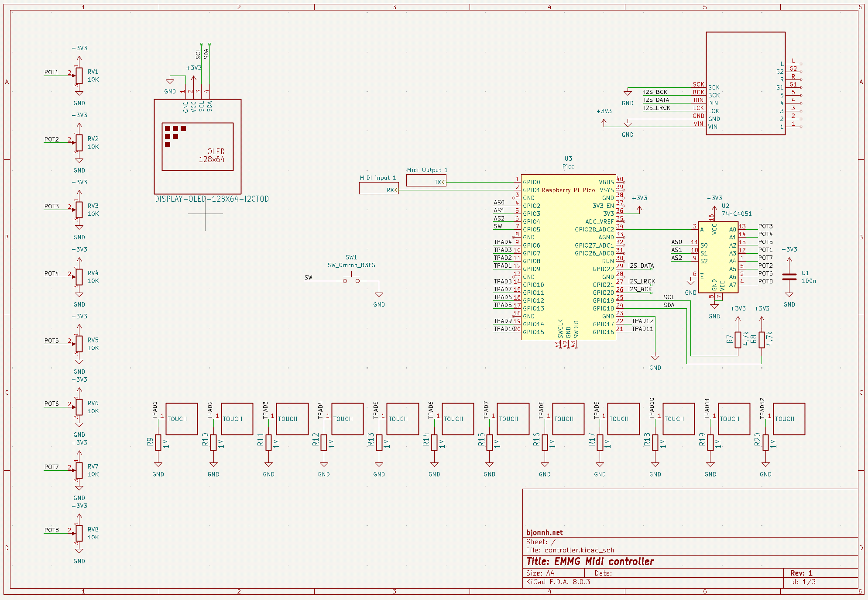Click the bjonnh.net title block text
The height and width of the screenshot is (600, 868).
544,533
